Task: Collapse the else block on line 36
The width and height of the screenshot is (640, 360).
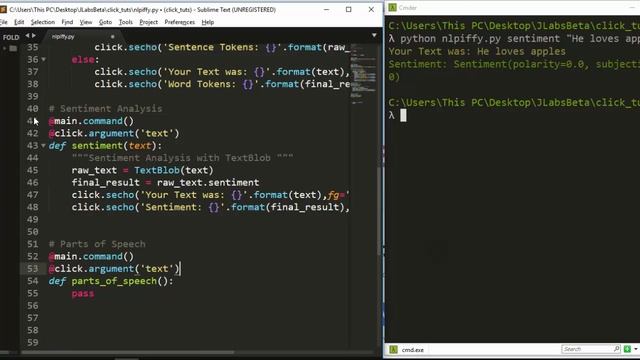Action: coord(44,60)
